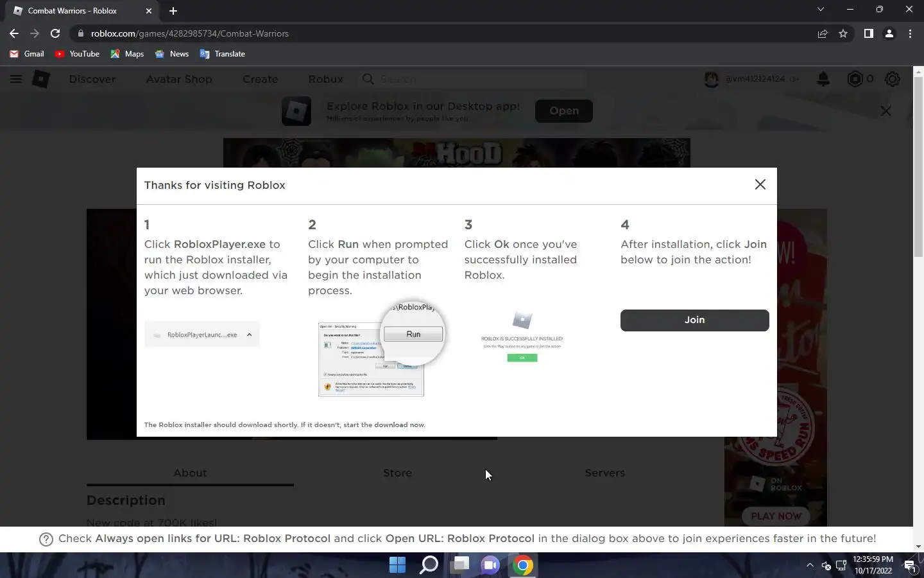
Task: Open Roblox notifications bell
Action: (823, 79)
